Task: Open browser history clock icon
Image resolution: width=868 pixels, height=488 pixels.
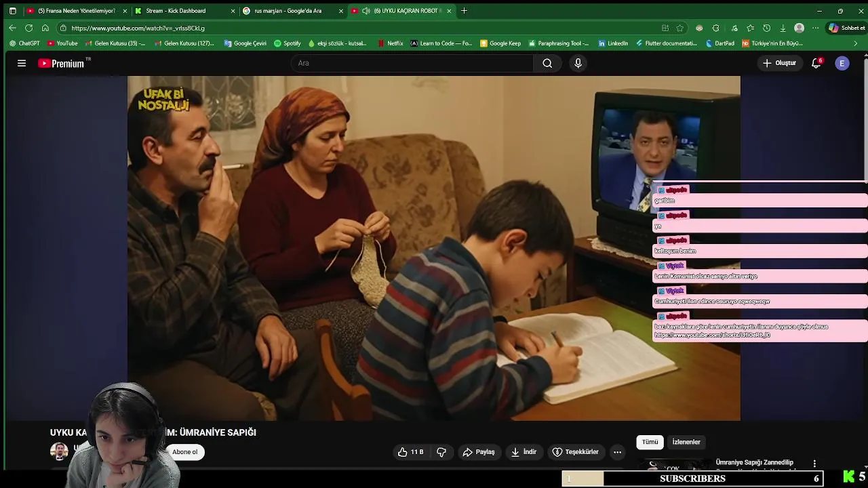Action: tap(766, 28)
